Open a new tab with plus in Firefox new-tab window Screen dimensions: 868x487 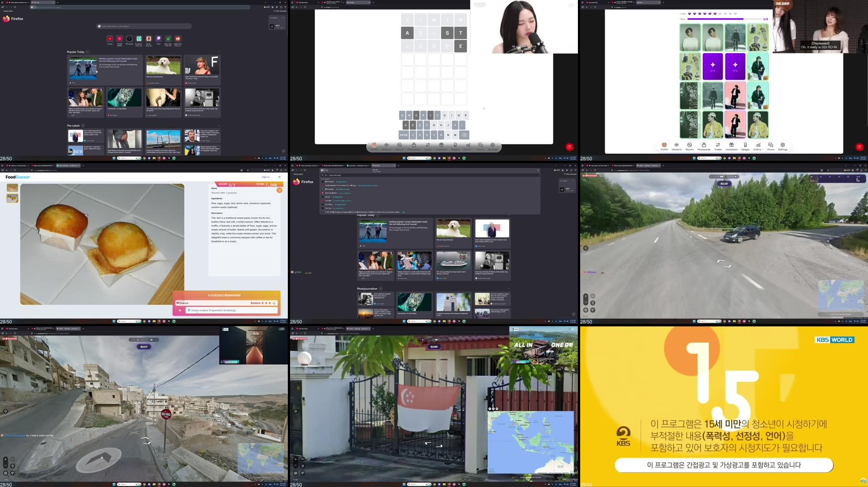click(58, 2)
